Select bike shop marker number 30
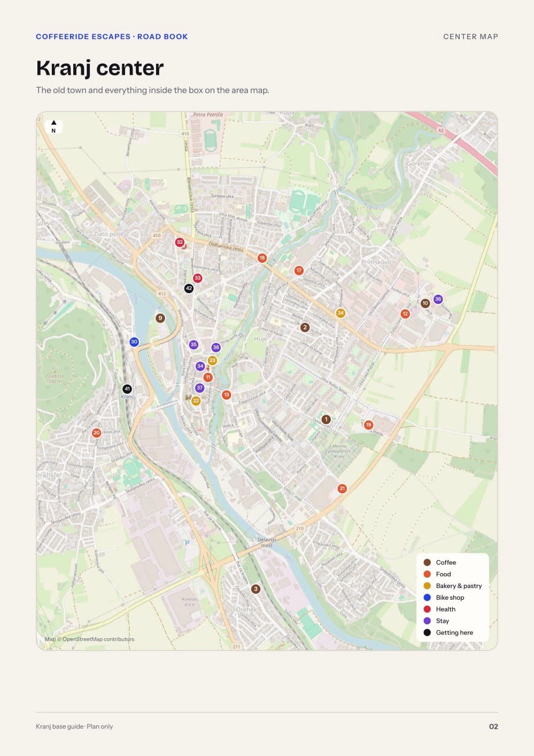 [x=134, y=342]
